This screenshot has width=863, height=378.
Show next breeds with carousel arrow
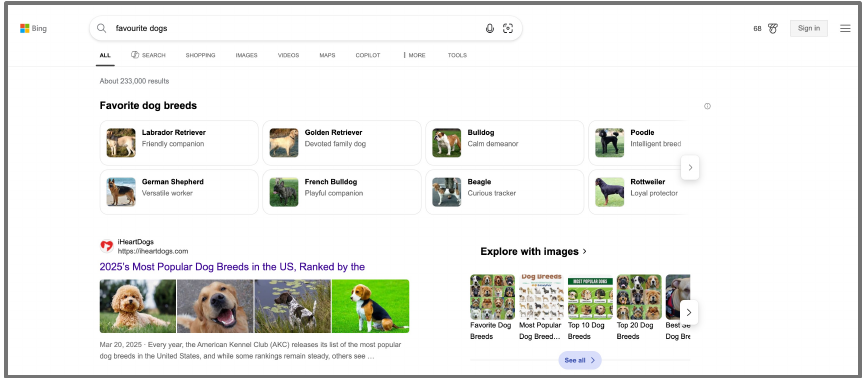(690, 167)
